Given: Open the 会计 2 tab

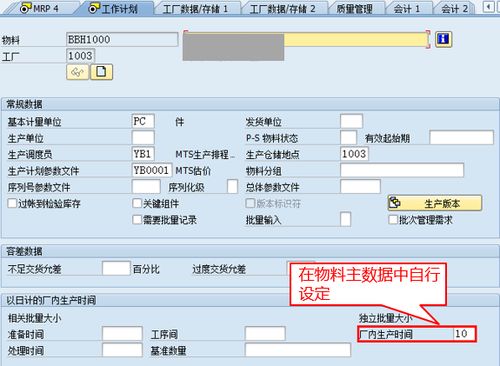Looking at the screenshot, I should pyautogui.click(x=454, y=9).
